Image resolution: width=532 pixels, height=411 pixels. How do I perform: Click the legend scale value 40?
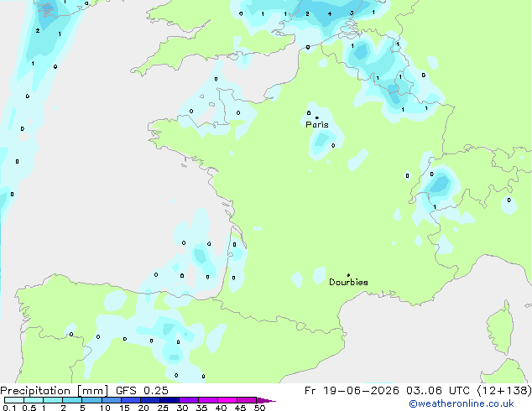pos(221,408)
